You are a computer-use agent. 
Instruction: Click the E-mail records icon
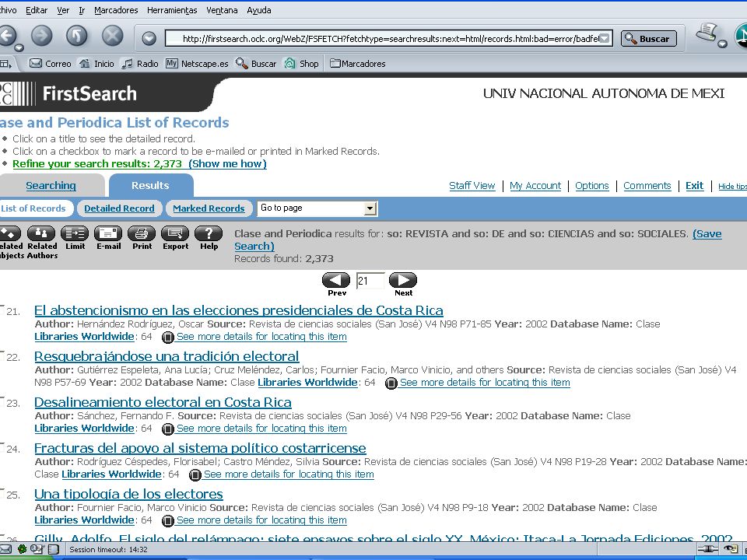tap(108, 233)
